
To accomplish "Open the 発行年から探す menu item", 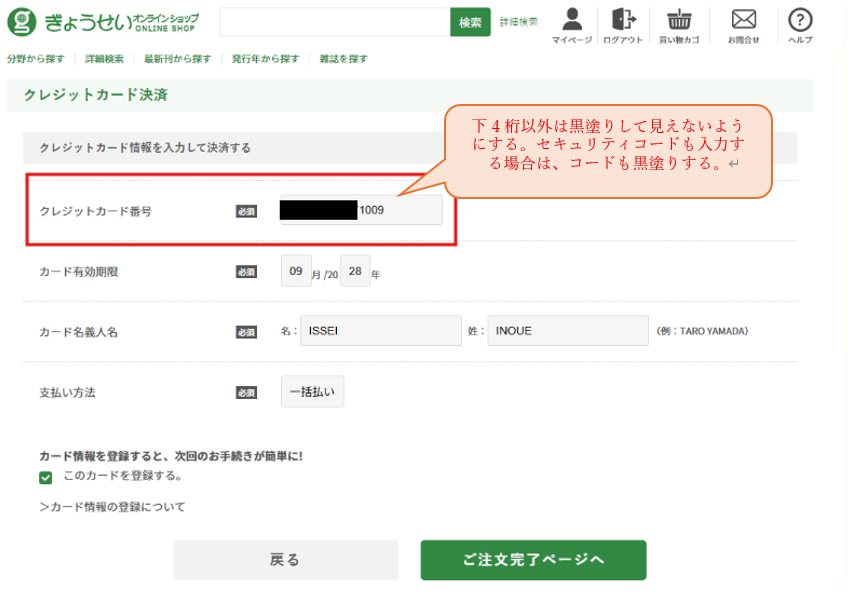I will tap(265, 59).
